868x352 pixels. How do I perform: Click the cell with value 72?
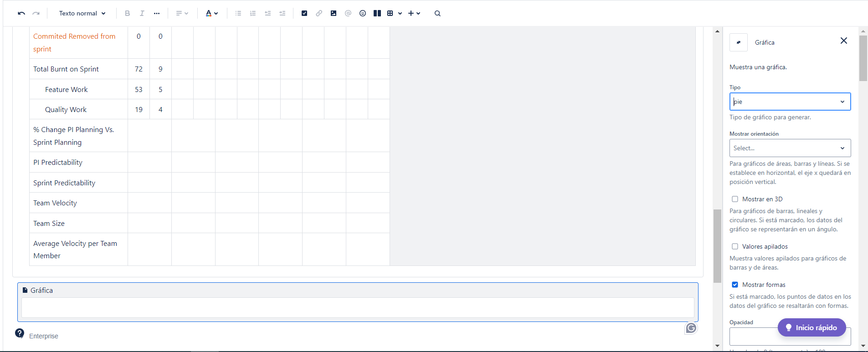139,69
